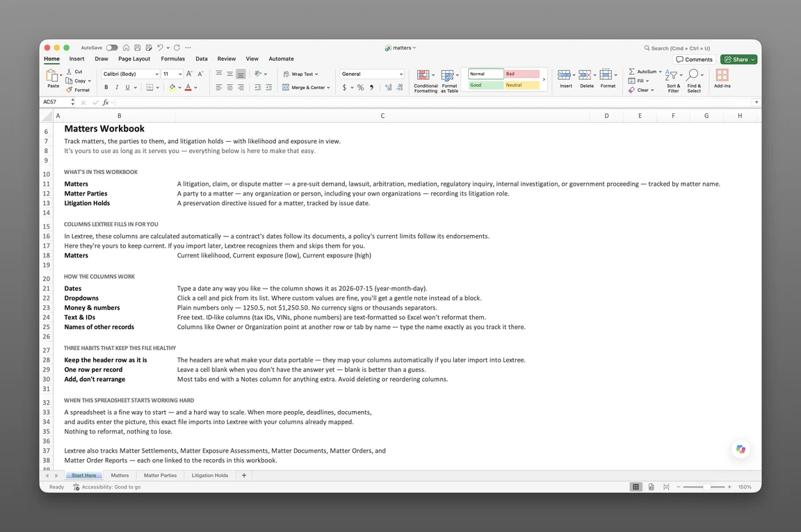The width and height of the screenshot is (801, 532).
Task: Expand the Wrap Text dropdown
Action: (316, 74)
